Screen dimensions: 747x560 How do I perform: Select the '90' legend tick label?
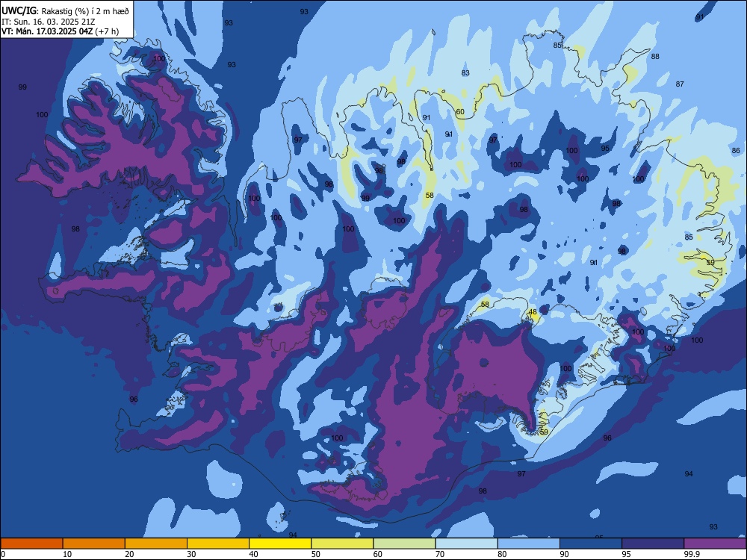coord(564,554)
